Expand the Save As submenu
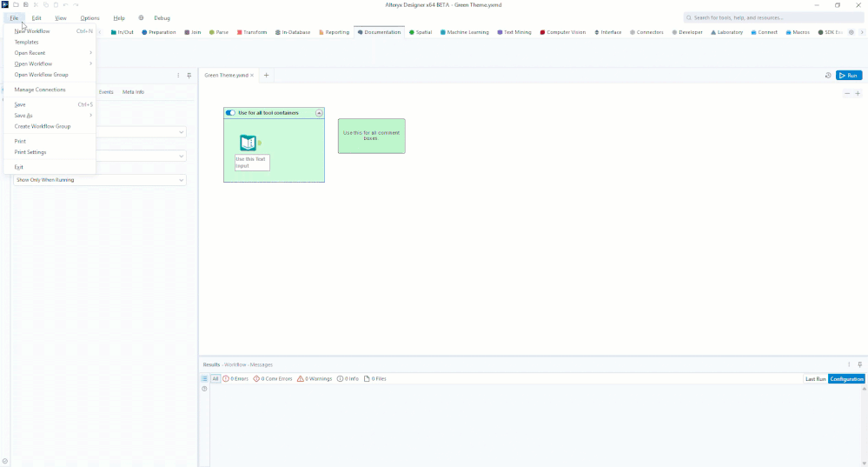The height and width of the screenshot is (467, 868). coord(50,115)
